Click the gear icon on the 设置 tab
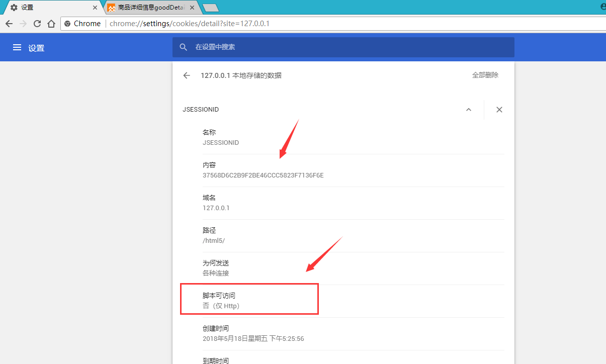 pyautogui.click(x=14, y=7)
